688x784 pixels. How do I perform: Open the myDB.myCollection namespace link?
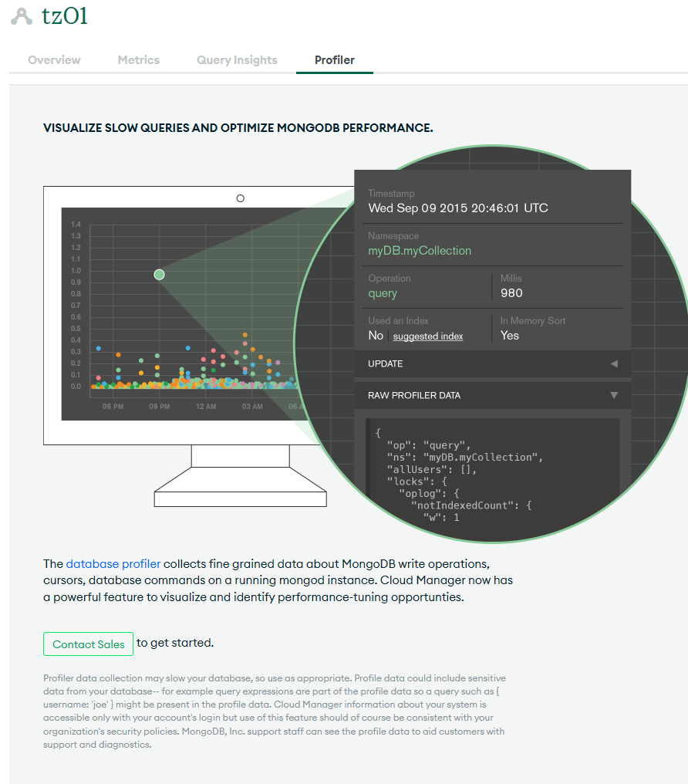[x=420, y=251]
